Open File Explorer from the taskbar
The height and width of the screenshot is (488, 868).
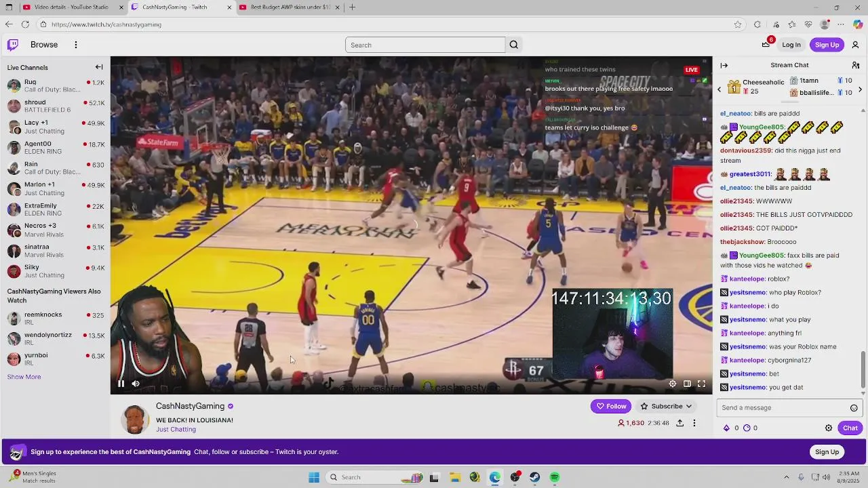click(x=454, y=477)
